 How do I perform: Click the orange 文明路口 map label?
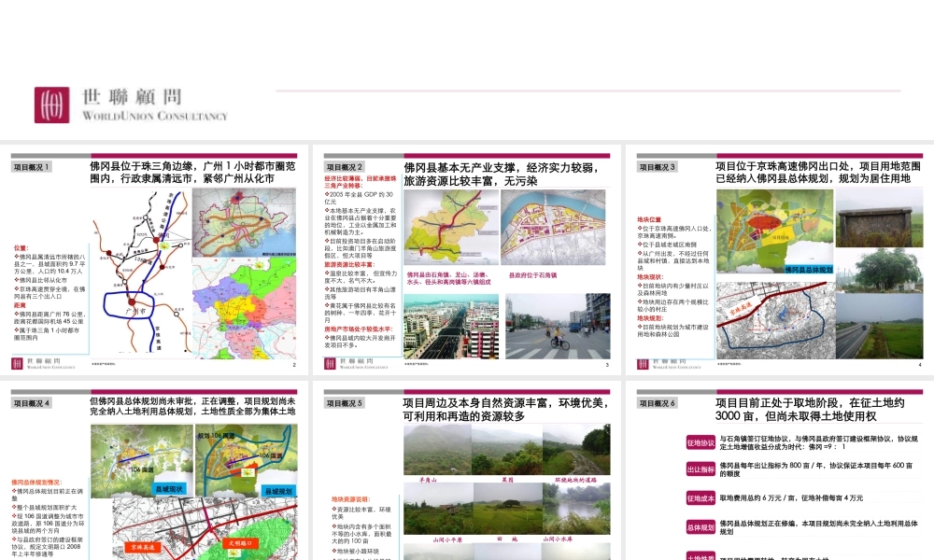pyautogui.click(x=241, y=543)
